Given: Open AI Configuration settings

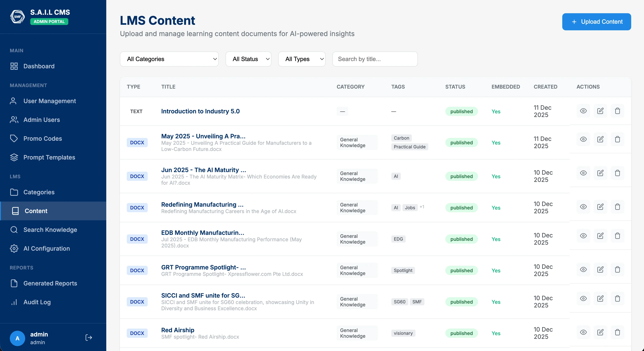Looking at the screenshot, I should [47, 249].
